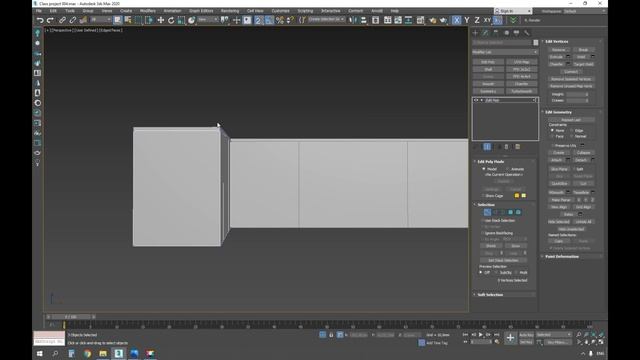Image resolution: width=640 pixels, height=360 pixels.
Task: Select the Polygon sub-object level icon
Action: pyautogui.click(x=511, y=212)
